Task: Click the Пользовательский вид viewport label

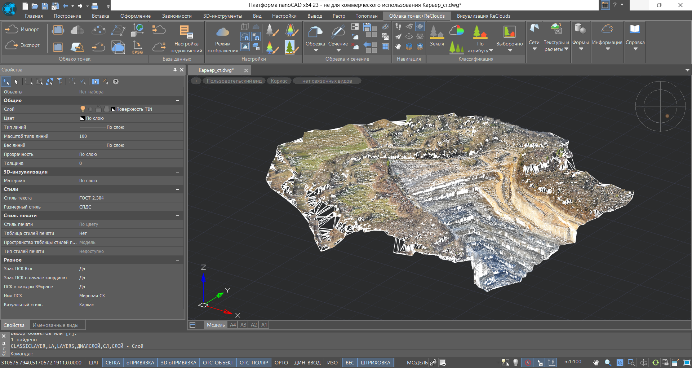Action: click(234, 81)
